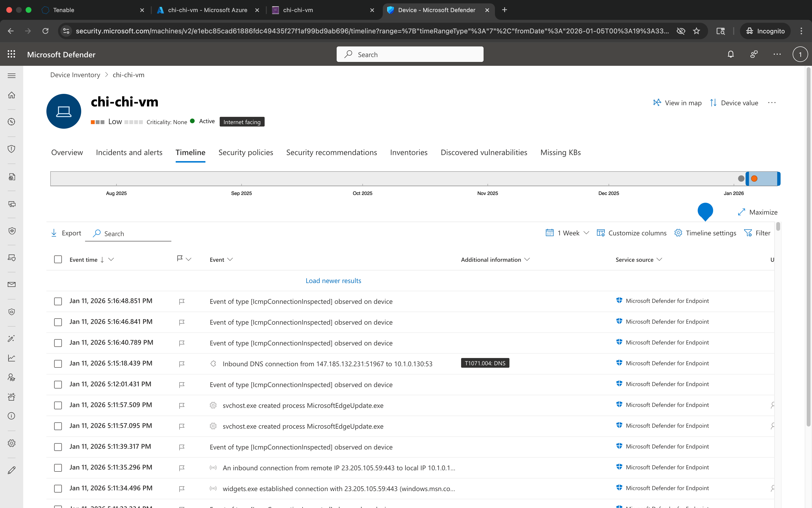The height and width of the screenshot is (508, 812).
Task: Check the 5:12:01.431 PM event row
Action: tap(58, 385)
